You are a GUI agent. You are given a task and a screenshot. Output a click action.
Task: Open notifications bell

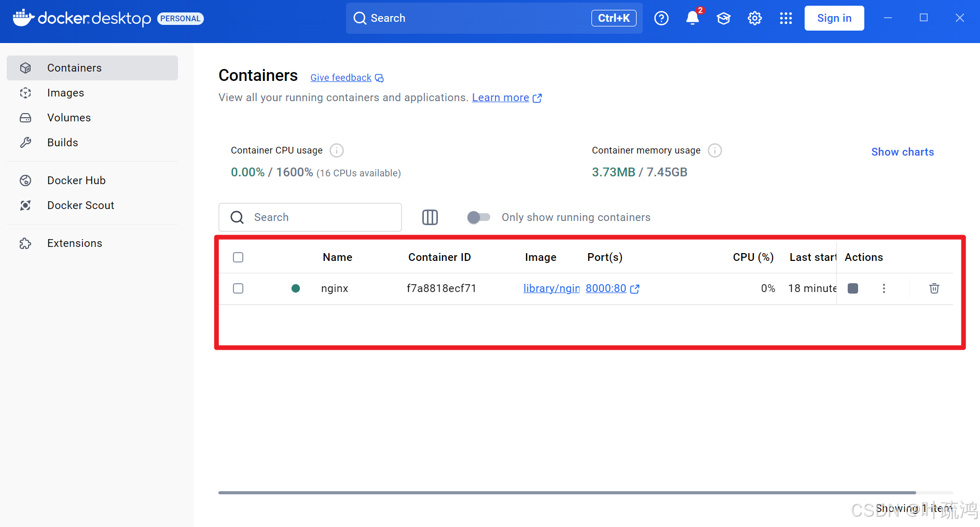click(692, 18)
